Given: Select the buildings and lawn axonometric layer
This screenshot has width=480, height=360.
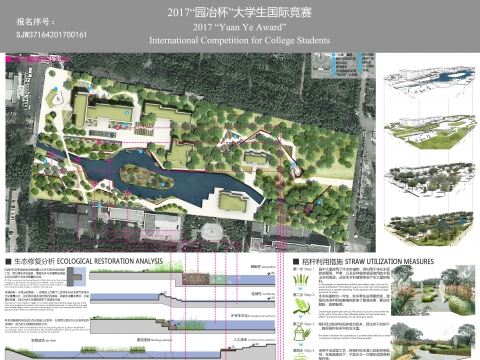Looking at the screenshot, I should 430,131.
